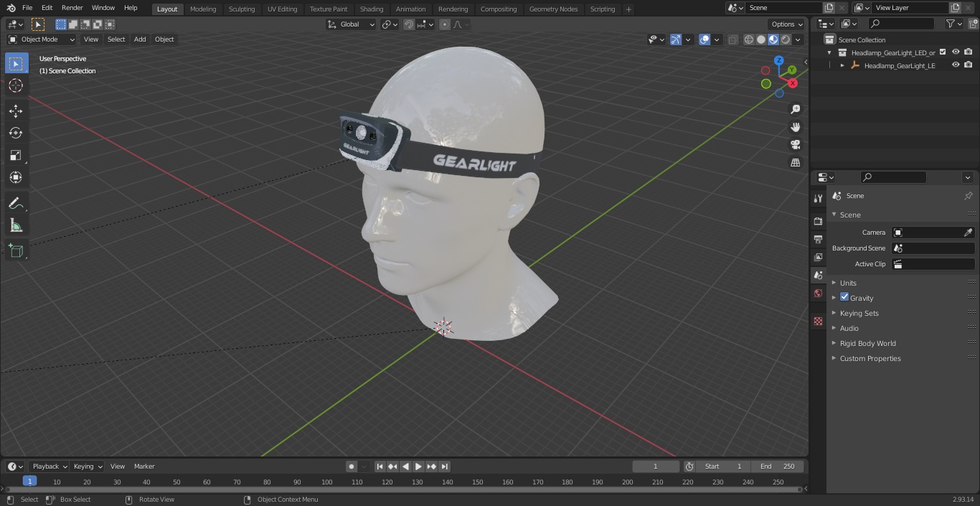Disable render for Headlamp_GearLight_LE object
This screenshot has width=980, height=506.
tap(968, 65)
